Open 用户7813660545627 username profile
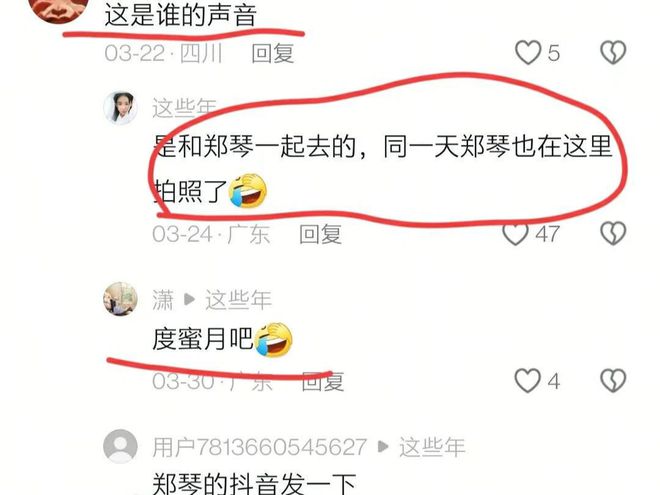 pyautogui.click(x=260, y=447)
